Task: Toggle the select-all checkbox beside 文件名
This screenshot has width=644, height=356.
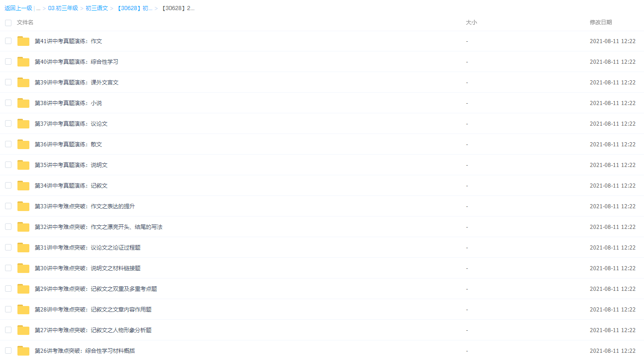Action: pyautogui.click(x=8, y=22)
